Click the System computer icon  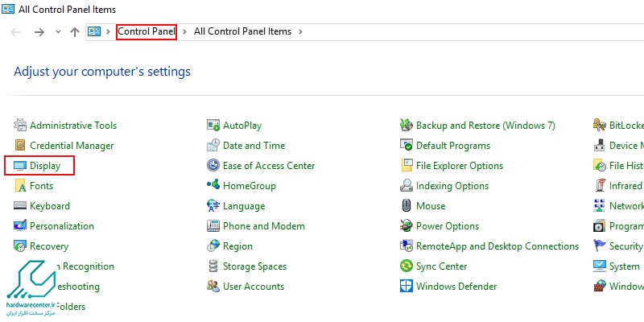[x=600, y=266]
